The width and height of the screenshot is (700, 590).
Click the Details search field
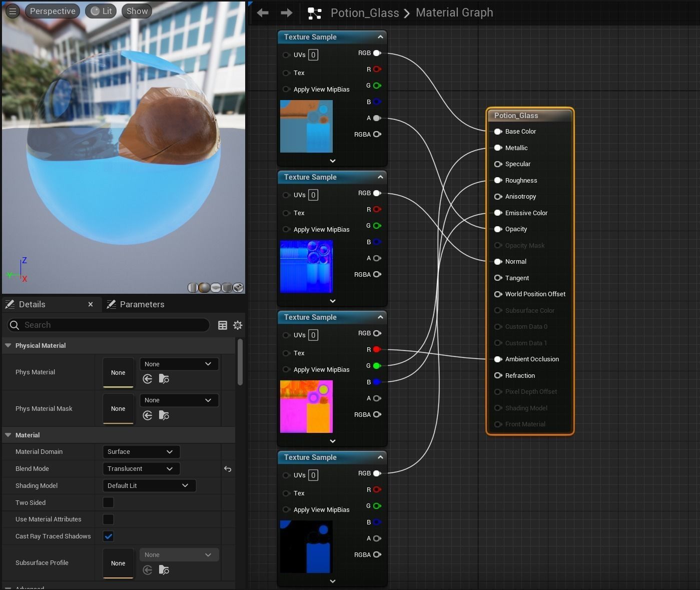[x=109, y=325]
